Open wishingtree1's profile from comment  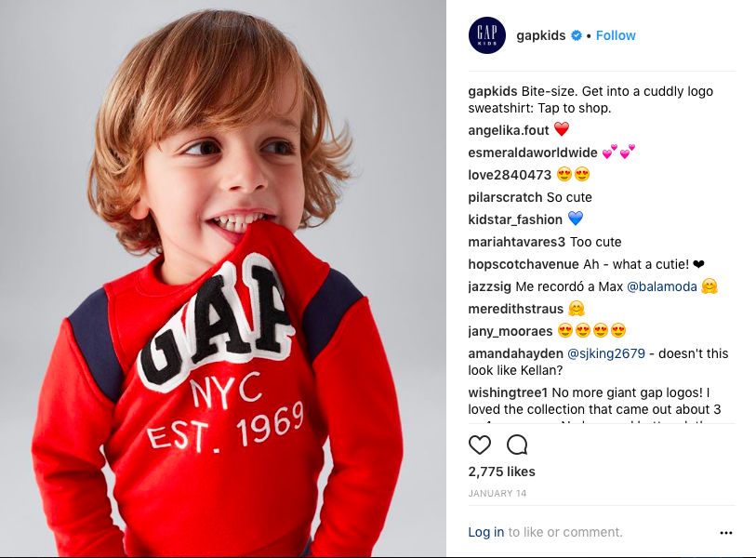click(508, 392)
